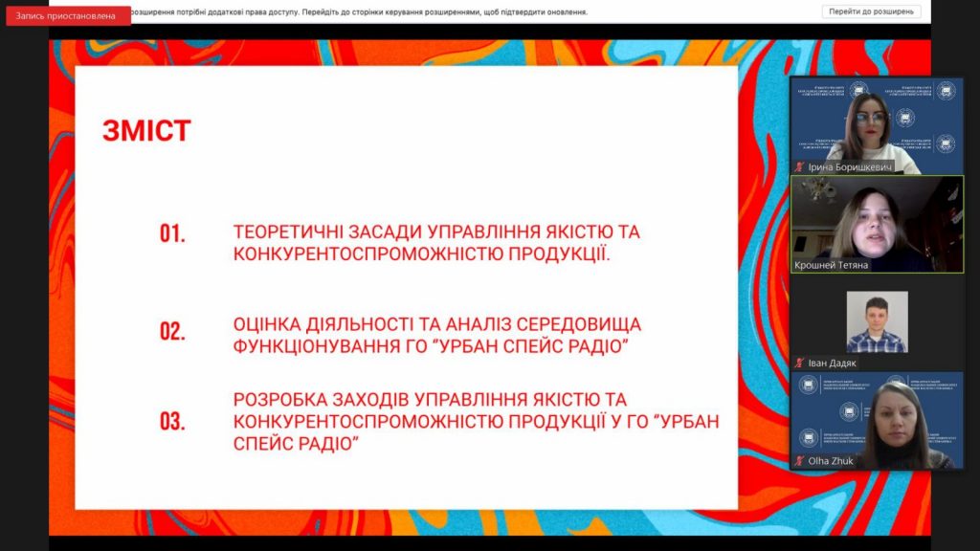This screenshot has height=551, width=980.
Task: Click Іван Дадяк profile photo
Action: point(877,321)
